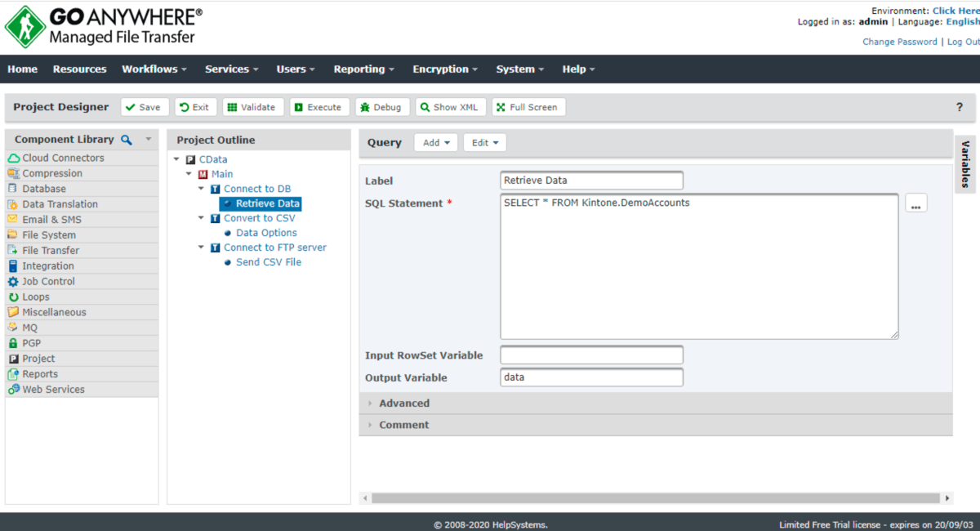Click the Output Variable field
The image size is (980, 531).
(x=591, y=377)
